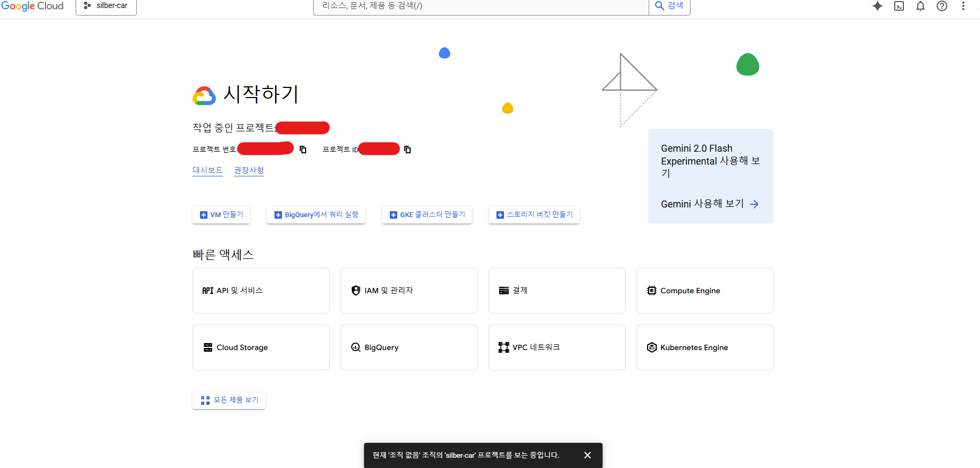Click 모든 제품 보기 button

coord(229,400)
